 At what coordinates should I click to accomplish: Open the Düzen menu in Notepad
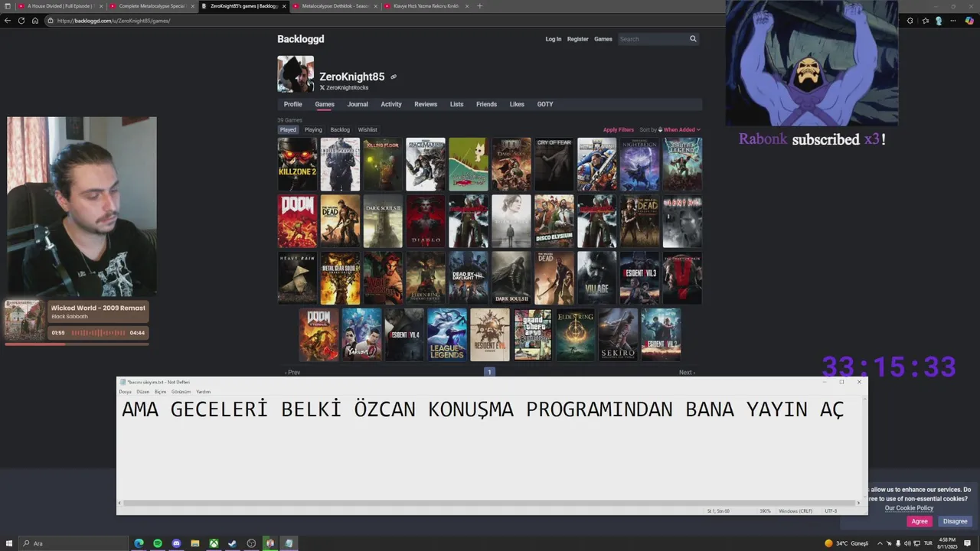(x=143, y=392)
